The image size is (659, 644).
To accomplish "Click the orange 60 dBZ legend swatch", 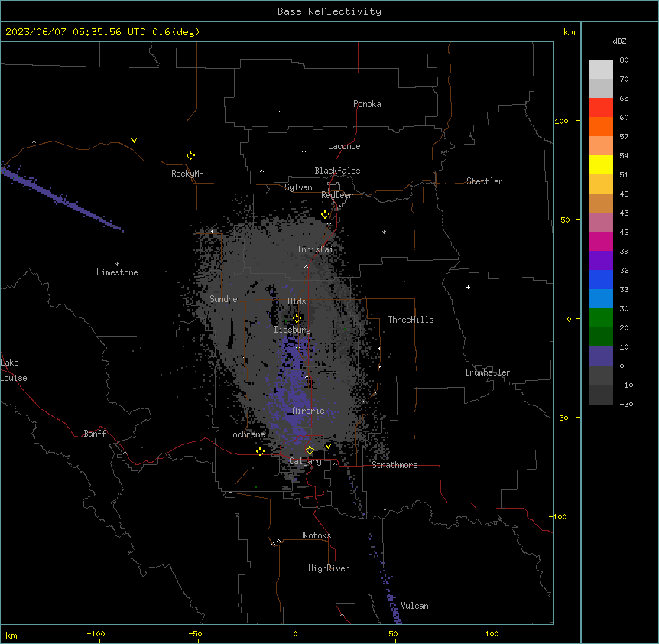I will click(x=601, y=126).
